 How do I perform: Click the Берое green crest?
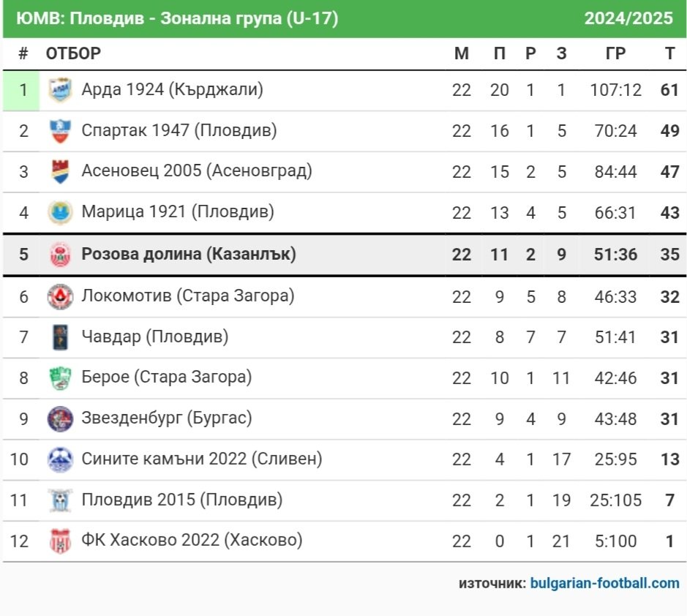pyautogui.click(x=60, y=378)
